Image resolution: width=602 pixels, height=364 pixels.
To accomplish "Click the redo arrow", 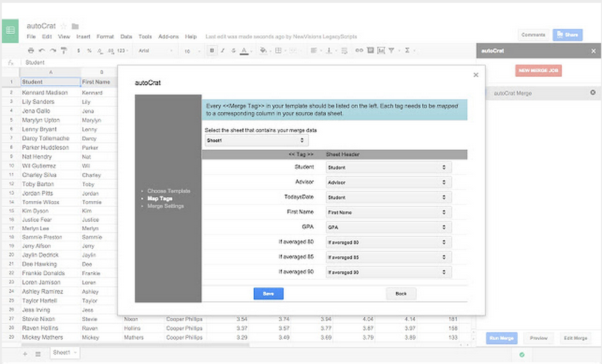I will [x=53, y=51].
